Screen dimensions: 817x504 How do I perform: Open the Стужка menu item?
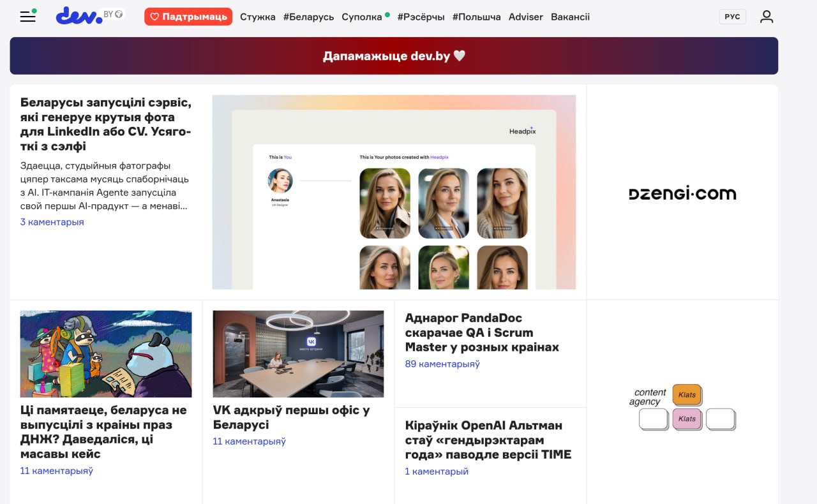pyautogui.click(x=258, y=17)
